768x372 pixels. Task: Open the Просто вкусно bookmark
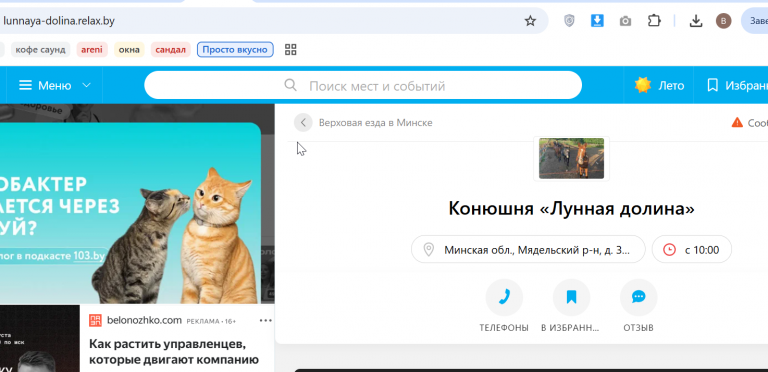click(235, 49)
